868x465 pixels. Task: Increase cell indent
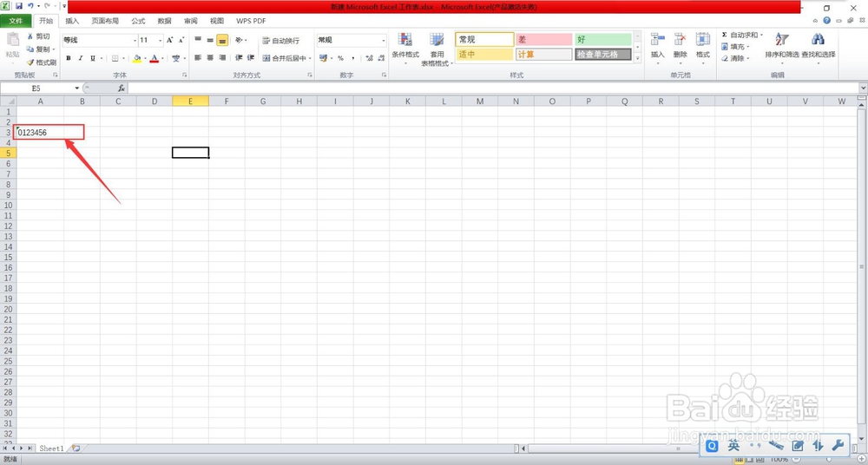pos(251,57)
